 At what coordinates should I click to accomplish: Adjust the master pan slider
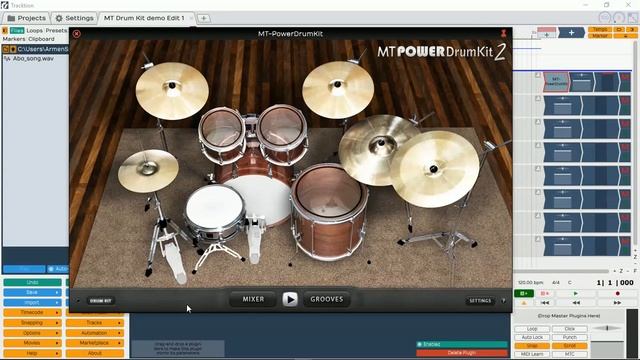tap(607, 328)
